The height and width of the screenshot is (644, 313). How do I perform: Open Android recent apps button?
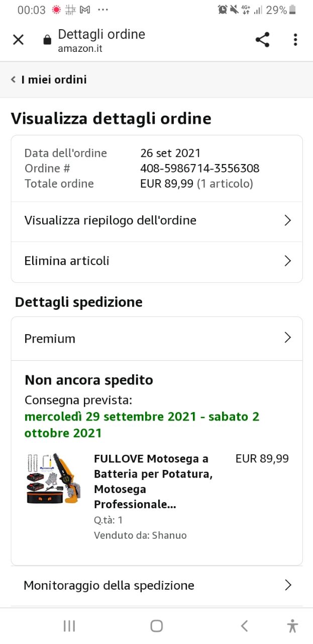tap(69, 626)
